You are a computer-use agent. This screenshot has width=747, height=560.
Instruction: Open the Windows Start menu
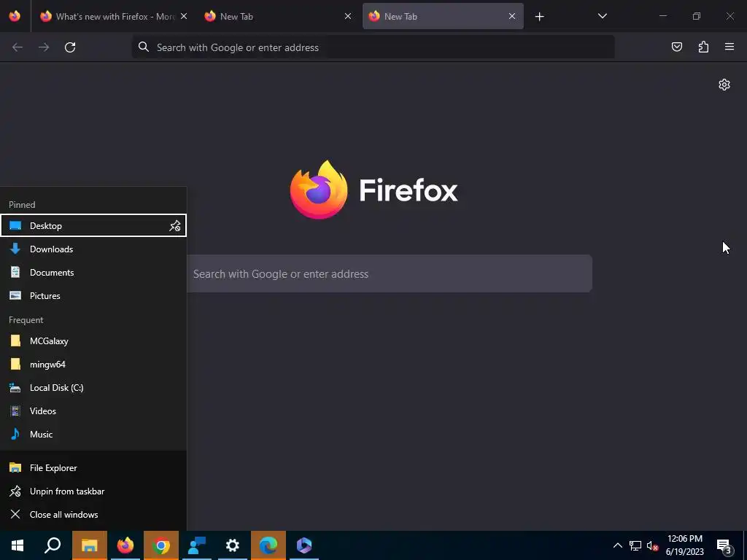click(18, 545)
